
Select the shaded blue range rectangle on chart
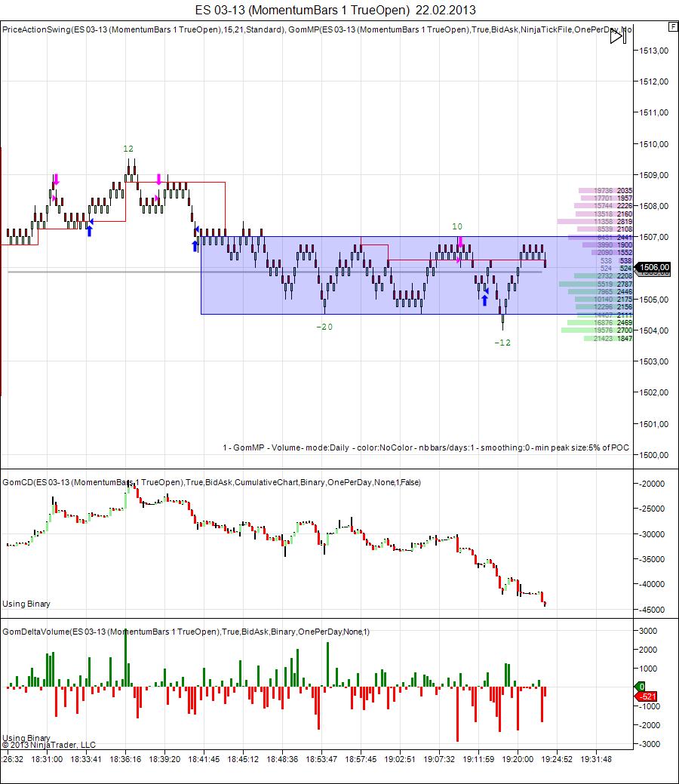tap(416, 275)
